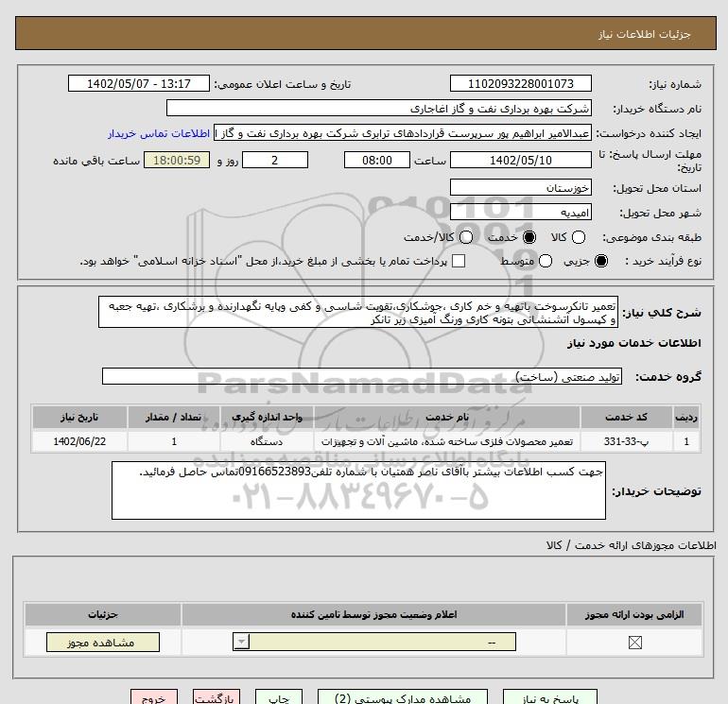Select the خدمت radio button
This screenshot has height=704, width=728.
[529, 237]
